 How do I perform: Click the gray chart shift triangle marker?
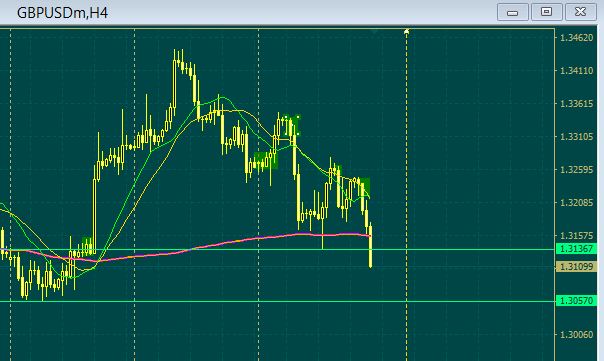coord(374,31)
